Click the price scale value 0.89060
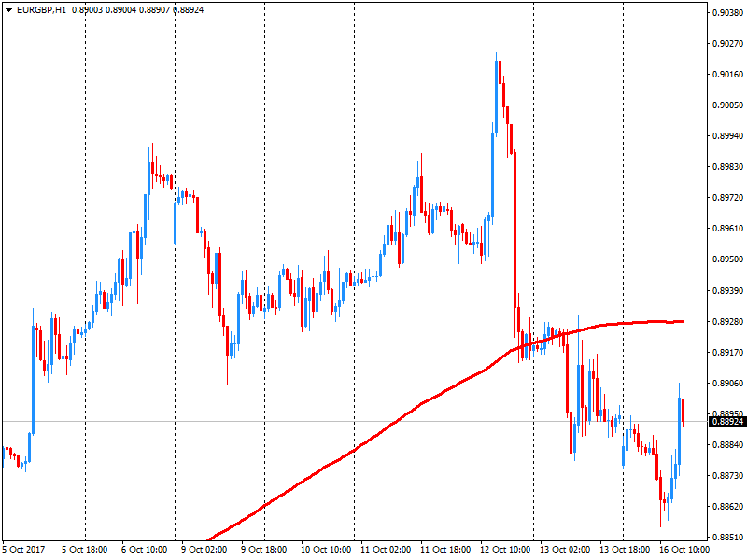This screenshot has height=560, width=747. click(x=727, y=383)
